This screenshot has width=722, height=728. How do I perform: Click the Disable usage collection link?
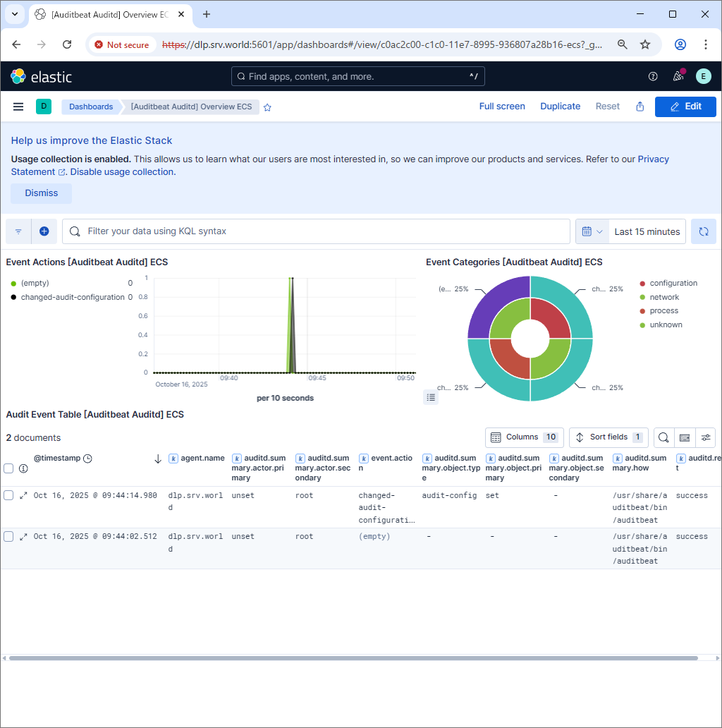pos(122,171)
